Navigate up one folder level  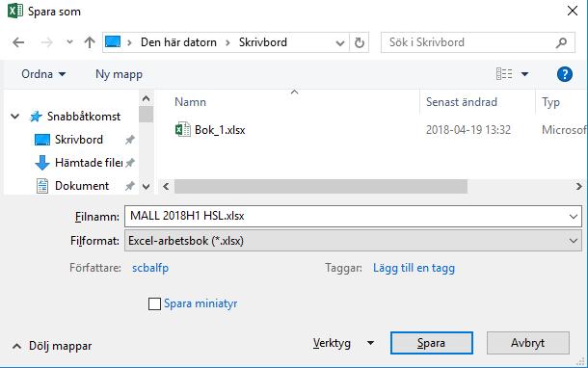click(x=90, y=42)
